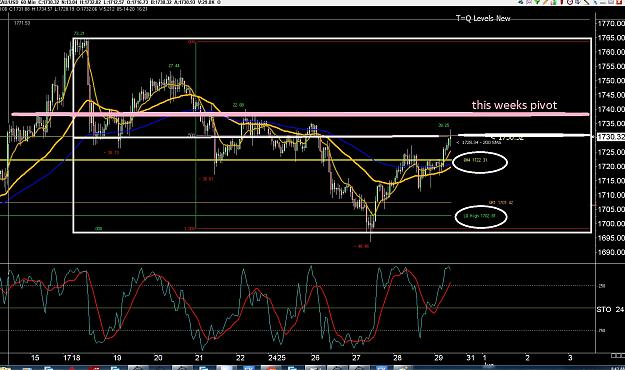The height and width of the screenshot is (370, 625).
Task: Click the 1771.53 label at chart top-left
Action: (22, 23)
